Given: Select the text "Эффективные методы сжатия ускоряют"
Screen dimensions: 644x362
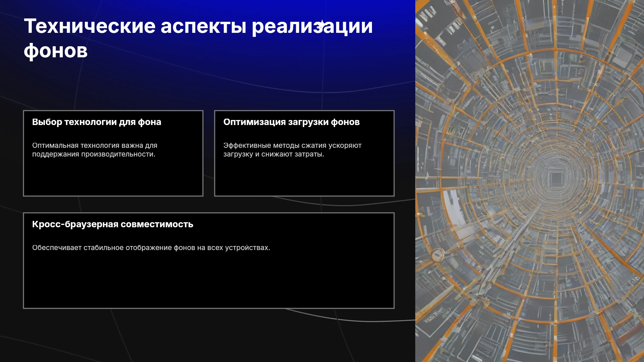Looking at the screenshot, I should pyautogui.click(x=292, y=145).
